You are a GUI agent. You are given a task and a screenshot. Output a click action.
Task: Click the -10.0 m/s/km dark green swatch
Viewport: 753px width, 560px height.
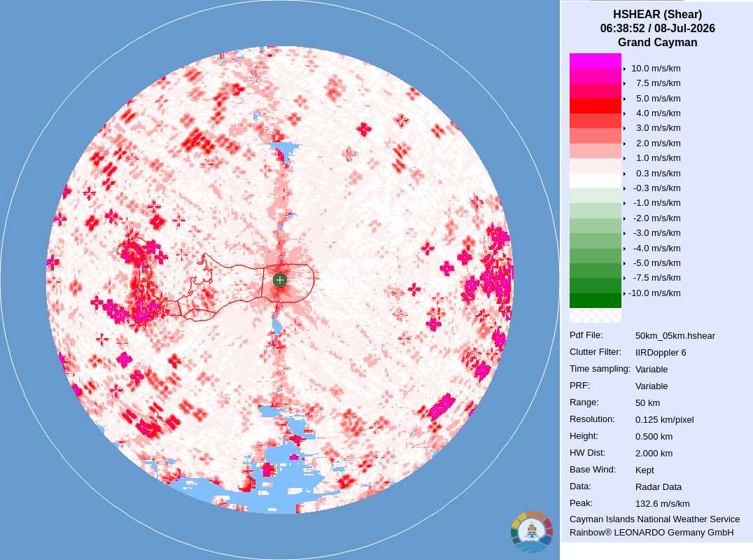tap(595, 300)
